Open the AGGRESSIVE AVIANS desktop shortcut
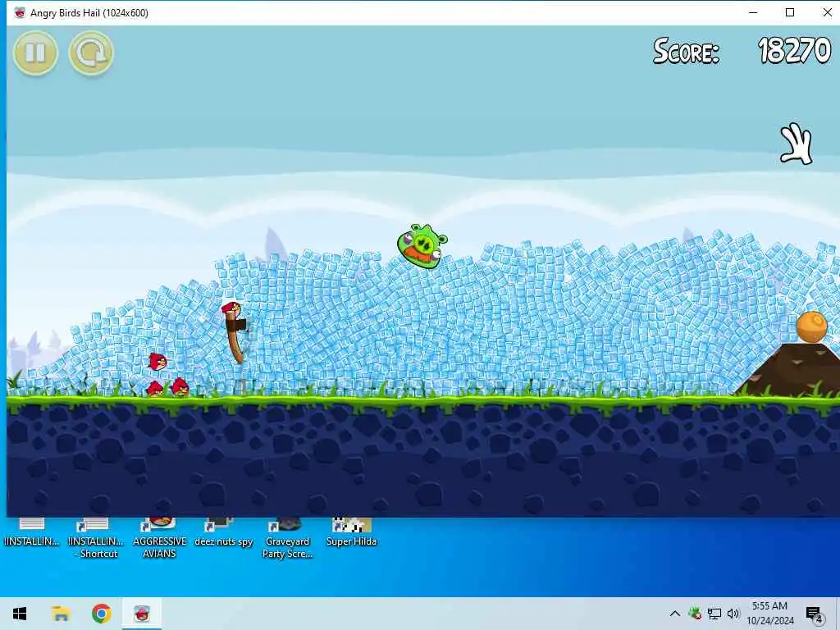The height and width of the screenshot is (630, 840). click(160, 537)
